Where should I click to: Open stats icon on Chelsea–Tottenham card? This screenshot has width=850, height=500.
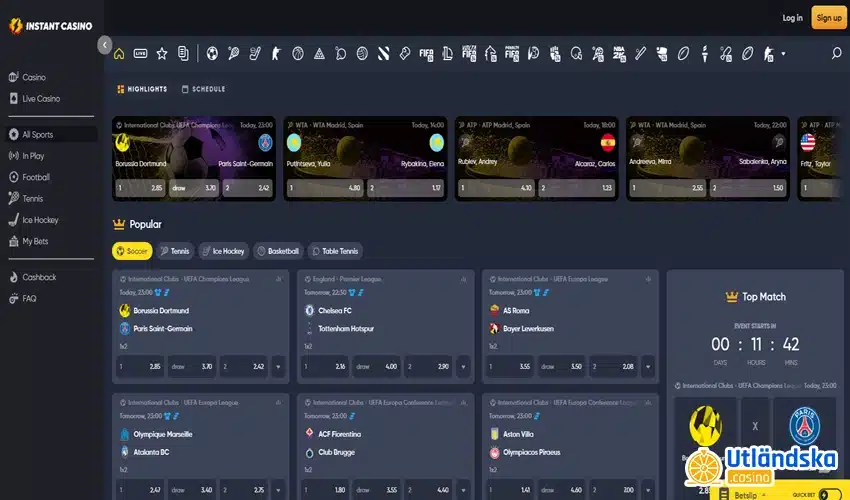(463, 279)
